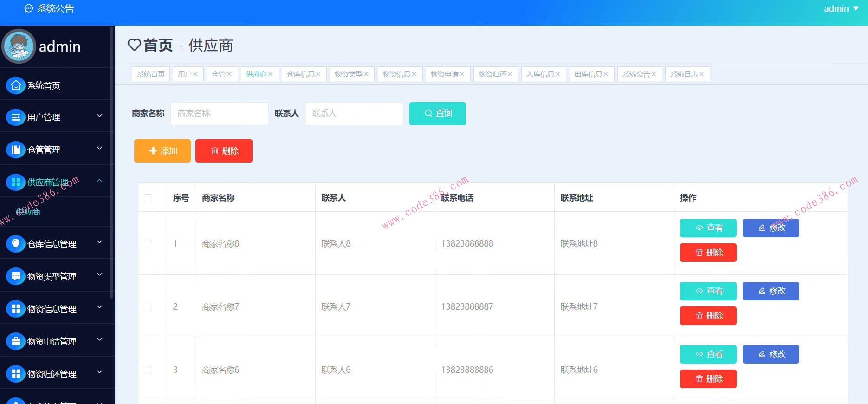
Task: Expand the 物资归还管理 menu chevron
Action: (x=99, y=372)
